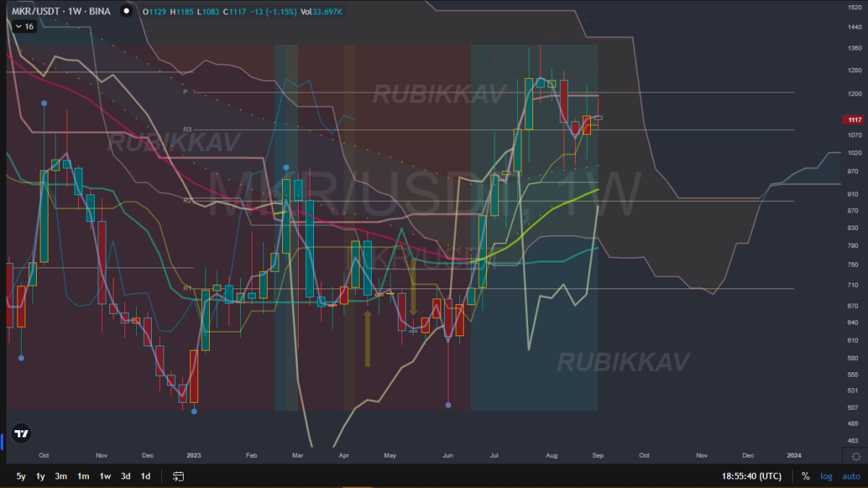Select the 1d time range
The image size is (868, 488).
click(x=145, y=476)
